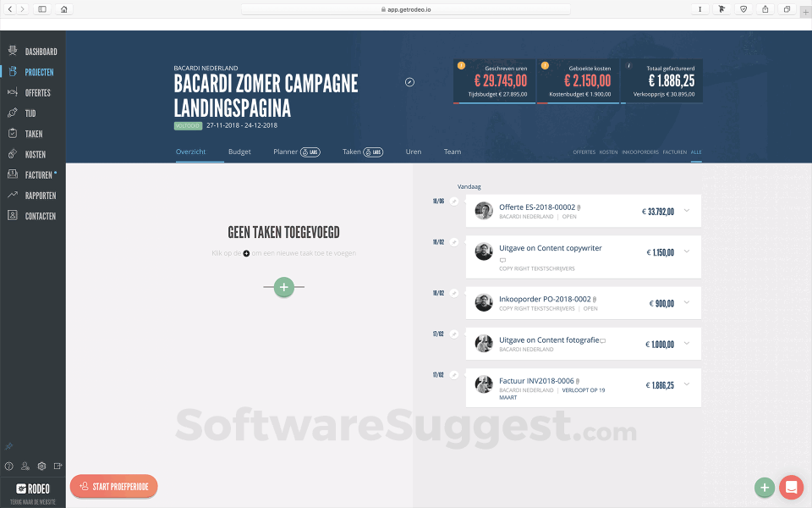Click the green add button bottom right
812x508 pixels.
[765, 488]
